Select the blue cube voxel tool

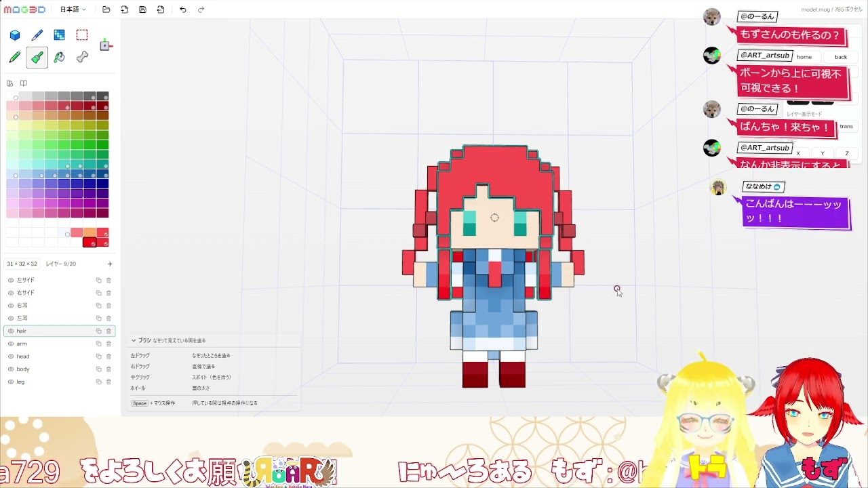click(15, 35)
